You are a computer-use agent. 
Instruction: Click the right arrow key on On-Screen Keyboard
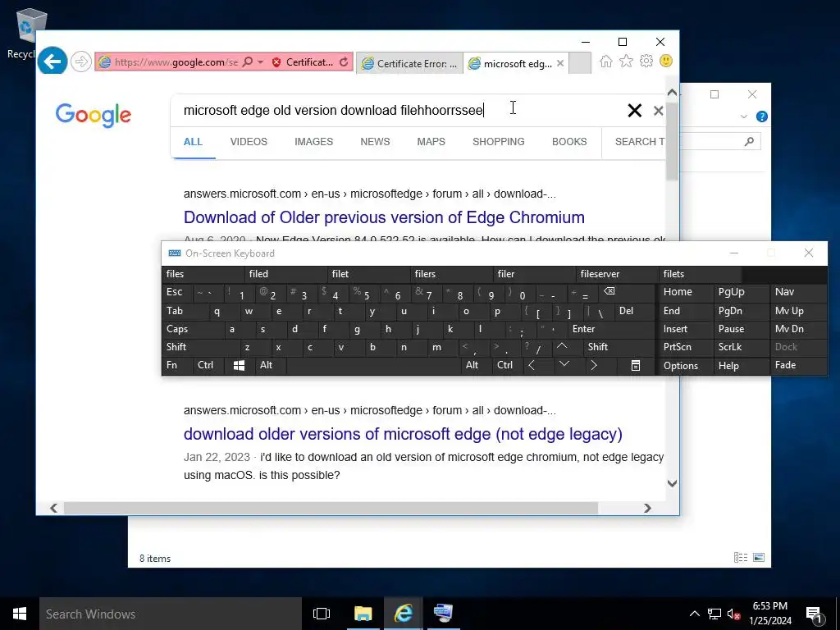[594, 365]
